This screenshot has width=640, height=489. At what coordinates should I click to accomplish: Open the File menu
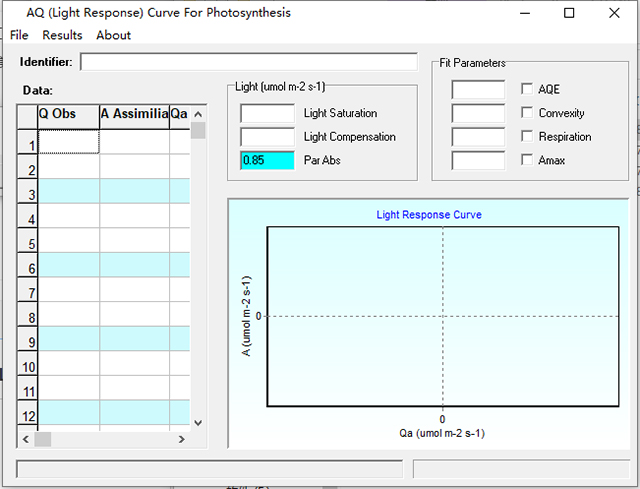point(19,35)
